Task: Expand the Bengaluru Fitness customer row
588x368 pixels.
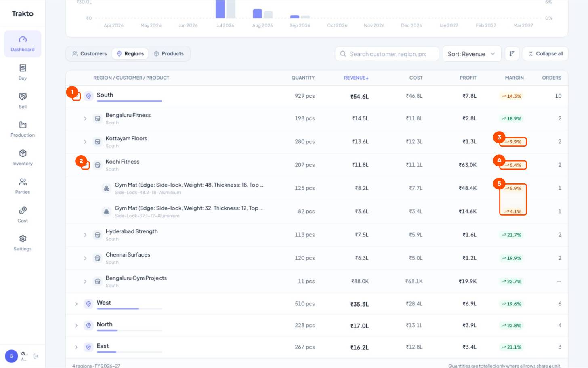Action: tap(85, 119)
